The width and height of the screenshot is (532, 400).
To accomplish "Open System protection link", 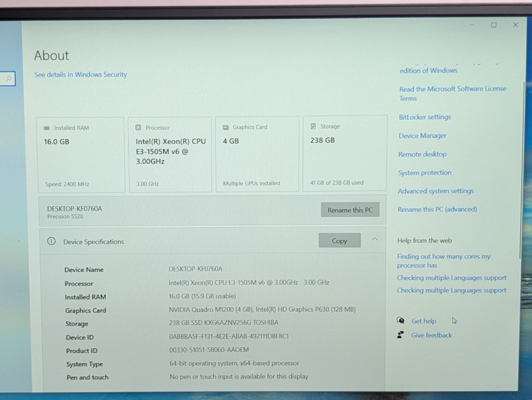I will click(x=425, y=173).
